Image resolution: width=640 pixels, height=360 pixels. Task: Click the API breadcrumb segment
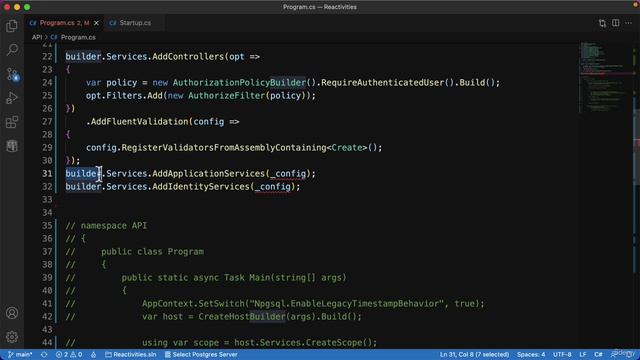(x=37, y=37)
